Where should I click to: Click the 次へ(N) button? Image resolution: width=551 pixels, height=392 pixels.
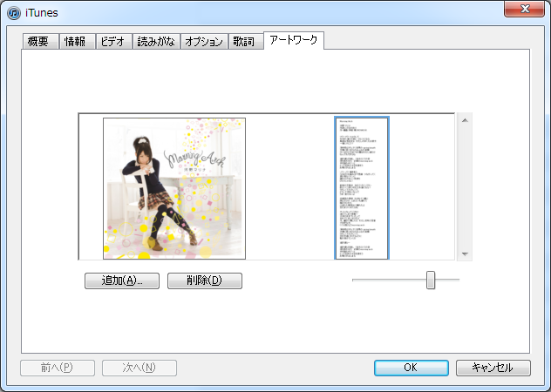(139, 368)
